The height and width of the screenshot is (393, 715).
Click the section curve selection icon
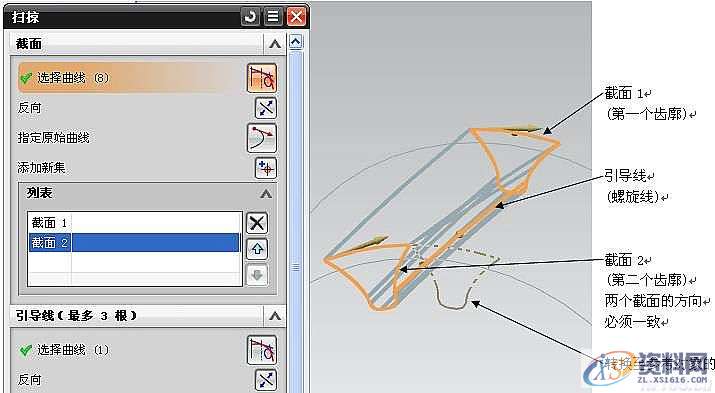click(x=262, y=78)
